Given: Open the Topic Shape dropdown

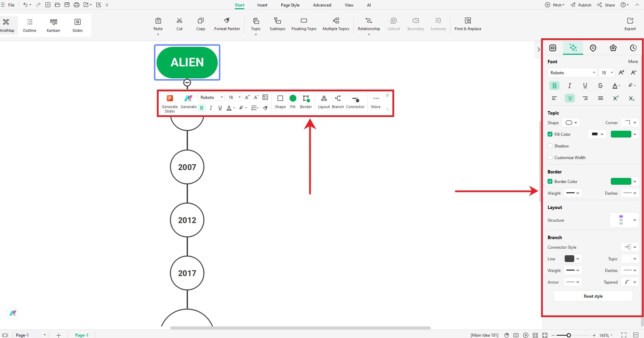Looking at the screenshot, I should click(x=571, y=122).
